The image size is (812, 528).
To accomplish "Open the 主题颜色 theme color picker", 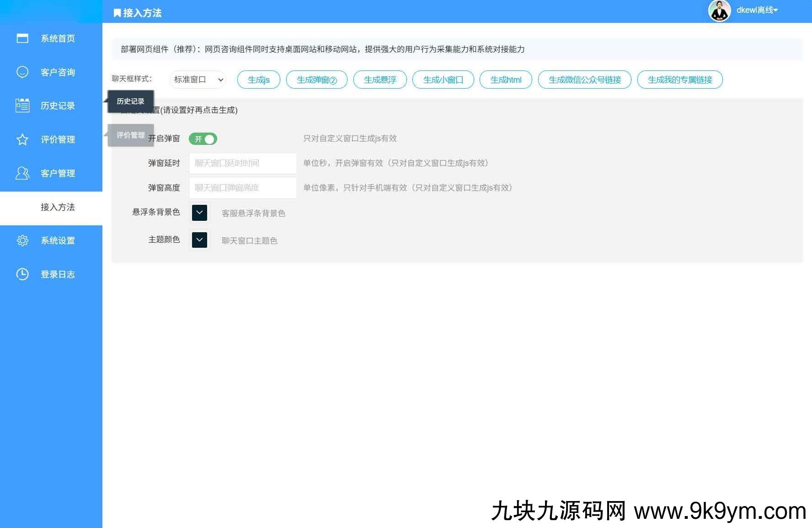I will 199,240.
